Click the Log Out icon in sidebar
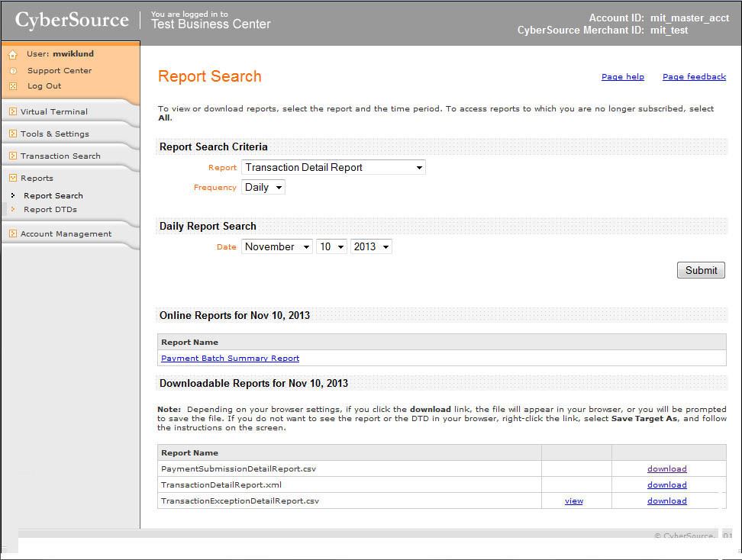 coord(13,86)
